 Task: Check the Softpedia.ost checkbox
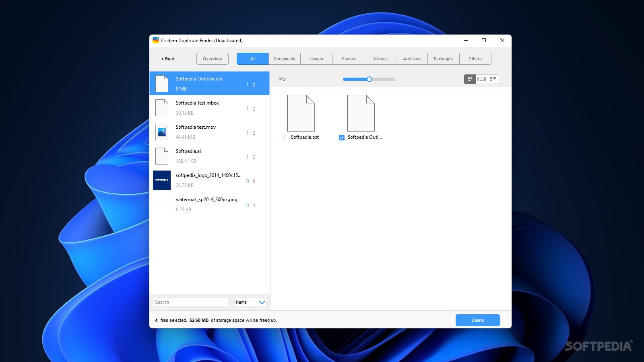[x=282, y=138]
